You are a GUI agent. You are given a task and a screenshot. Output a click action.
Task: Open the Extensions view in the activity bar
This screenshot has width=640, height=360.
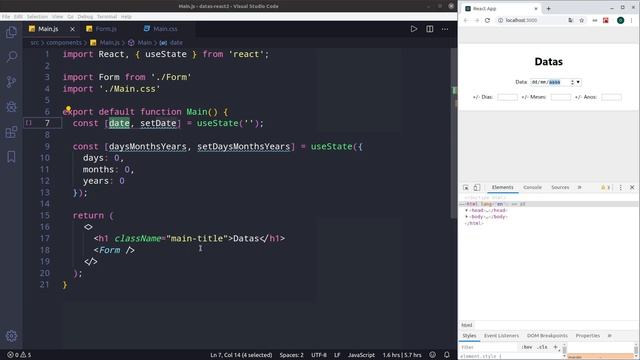(x=11, y=132)
